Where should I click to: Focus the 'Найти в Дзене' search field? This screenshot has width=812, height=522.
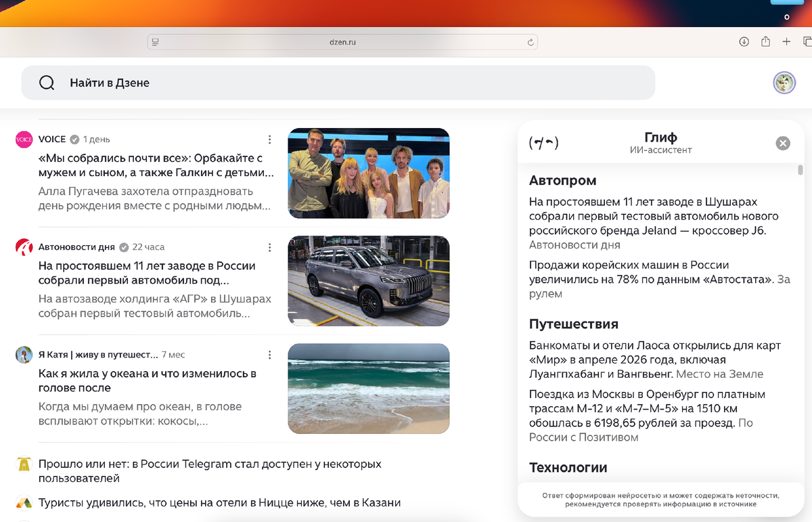tap(338, 83)
